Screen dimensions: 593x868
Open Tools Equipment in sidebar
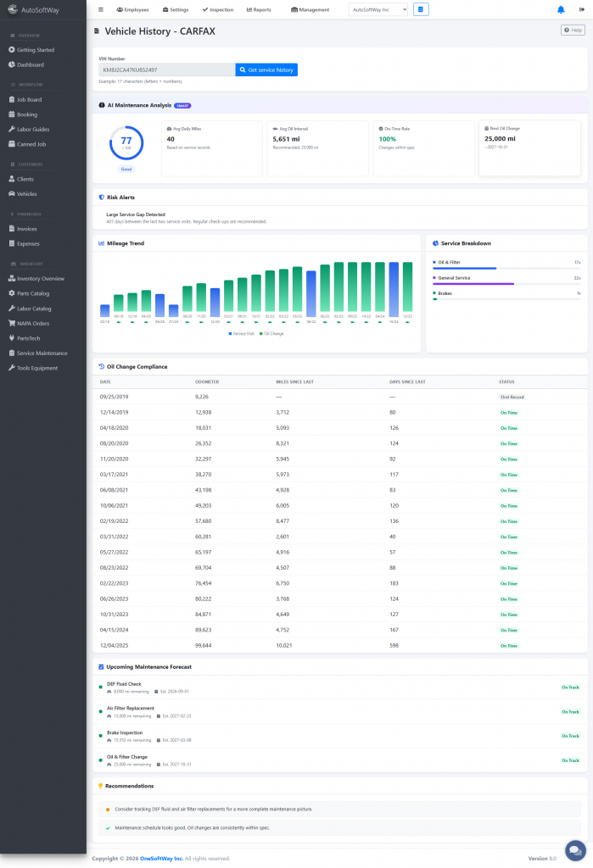(37, 368)
